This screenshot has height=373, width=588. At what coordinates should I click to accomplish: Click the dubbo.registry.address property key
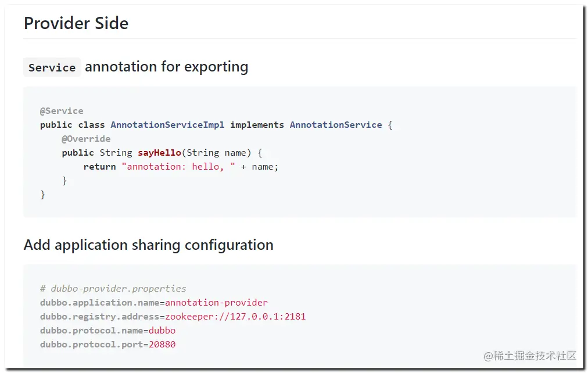click(x=99, y=317)
